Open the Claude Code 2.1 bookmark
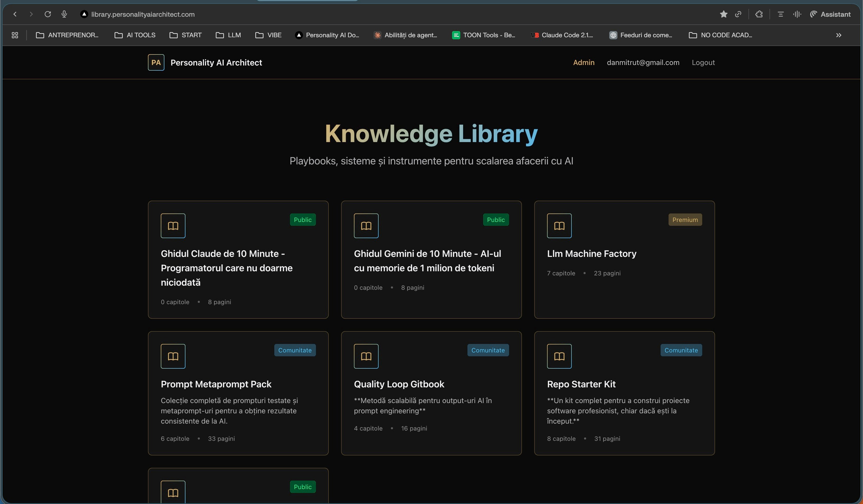Image resolution: width=863 pixels, height=504 pixels. click(x=562, y=35)
